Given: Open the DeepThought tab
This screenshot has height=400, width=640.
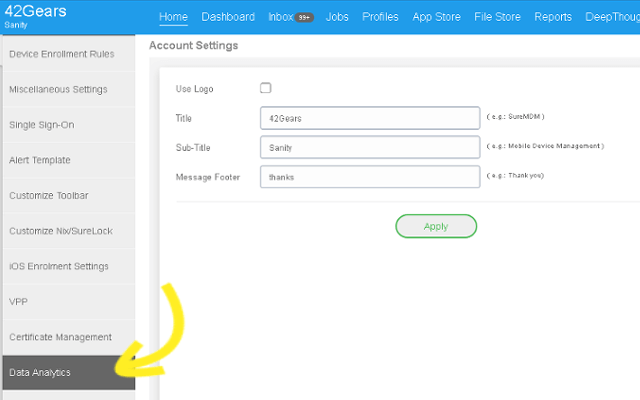Looking at the screenshot, I should pos(612,17).
